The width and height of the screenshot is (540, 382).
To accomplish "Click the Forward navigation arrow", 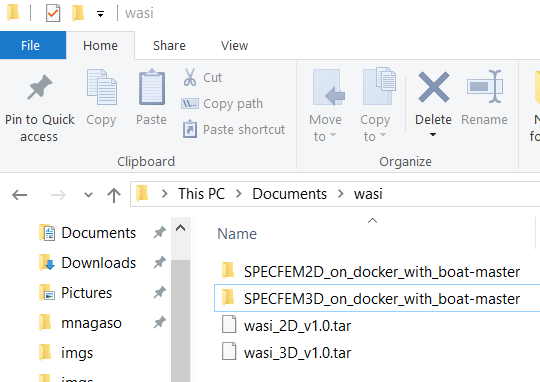I will pyautogui.click(x=58, y=195).
